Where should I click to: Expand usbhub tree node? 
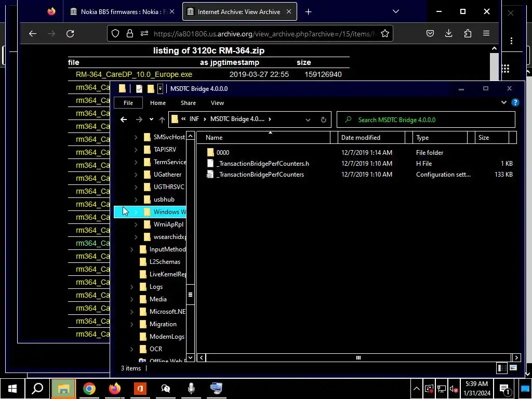(136, 199)
